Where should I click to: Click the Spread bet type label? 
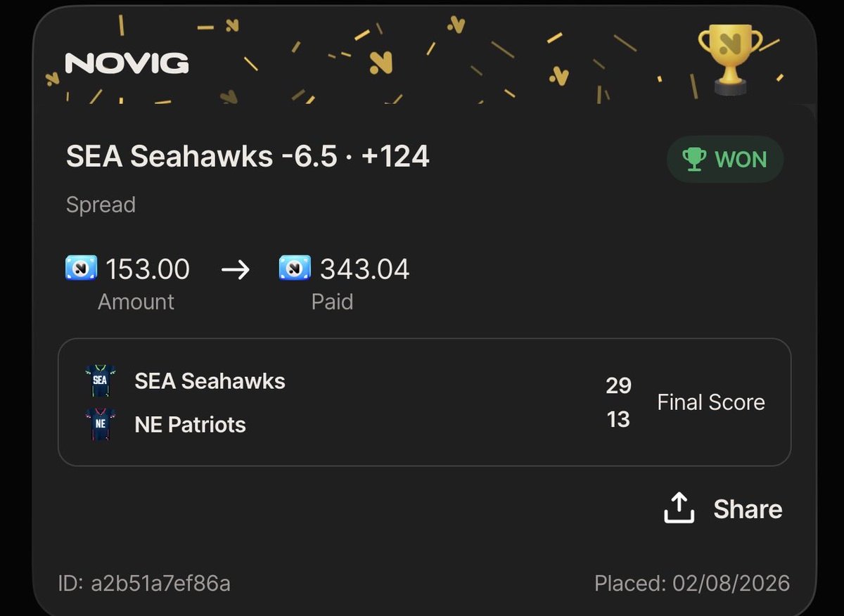[x=101, y=205]
